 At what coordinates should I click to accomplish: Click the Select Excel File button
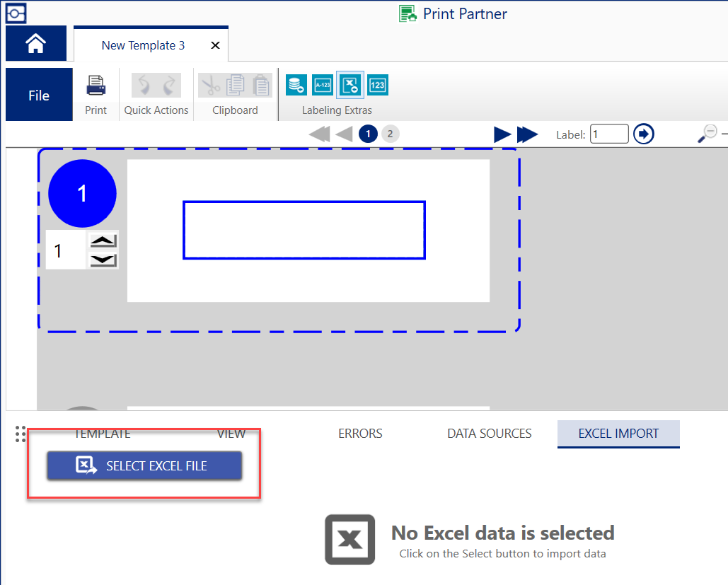pyautogui.click(x=144, y=465)
